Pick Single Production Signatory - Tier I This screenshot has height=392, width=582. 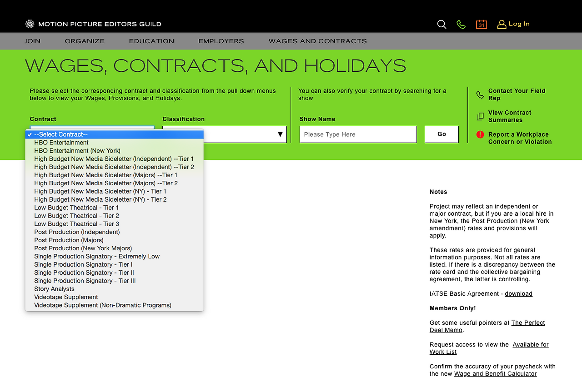115,265
